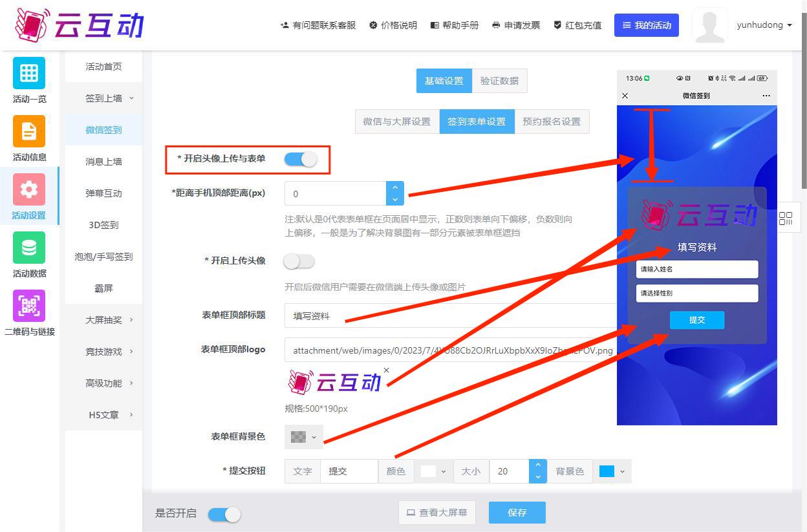807x532 pixels.
Task: Open the 活动数据 database icon
Action: (29, 248)
